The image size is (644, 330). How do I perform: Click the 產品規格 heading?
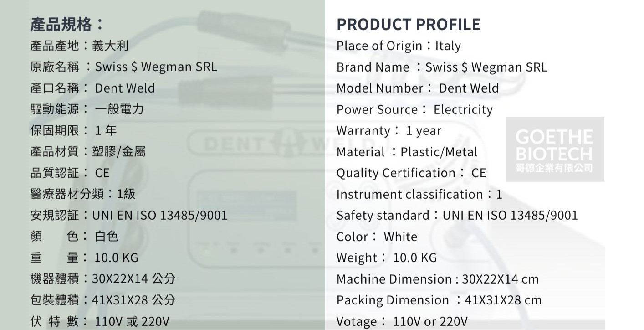(67, 24)
